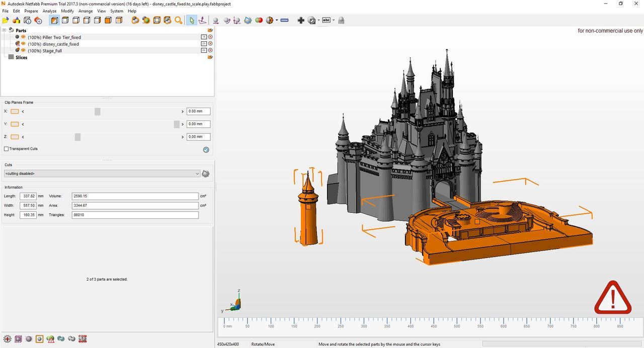Click the black plus repair icon

click(301, 20)
